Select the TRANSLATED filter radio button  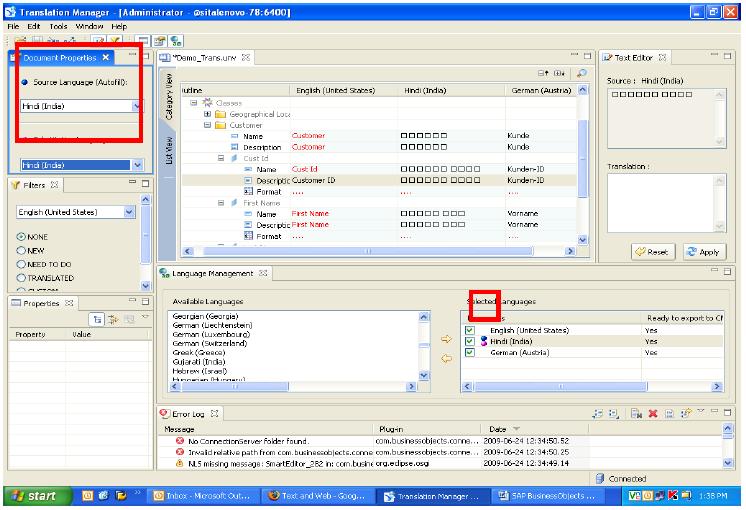click(x=21, y=278)
